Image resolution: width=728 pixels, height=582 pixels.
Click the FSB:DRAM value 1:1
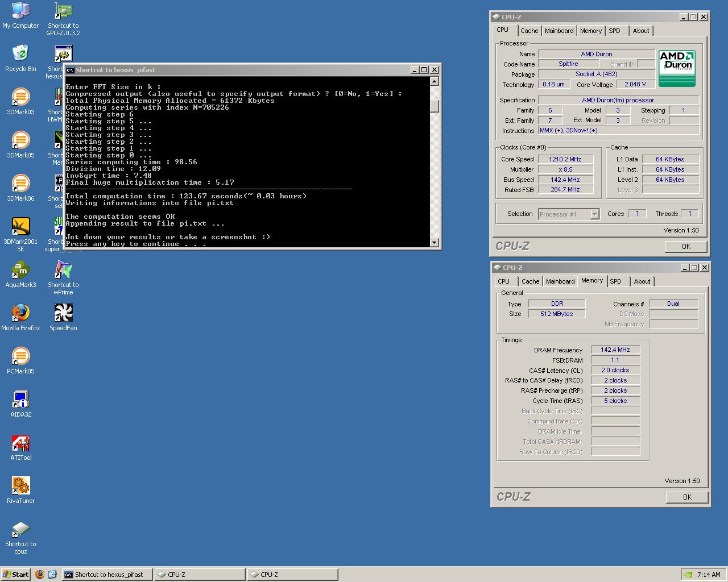(615, 360)
